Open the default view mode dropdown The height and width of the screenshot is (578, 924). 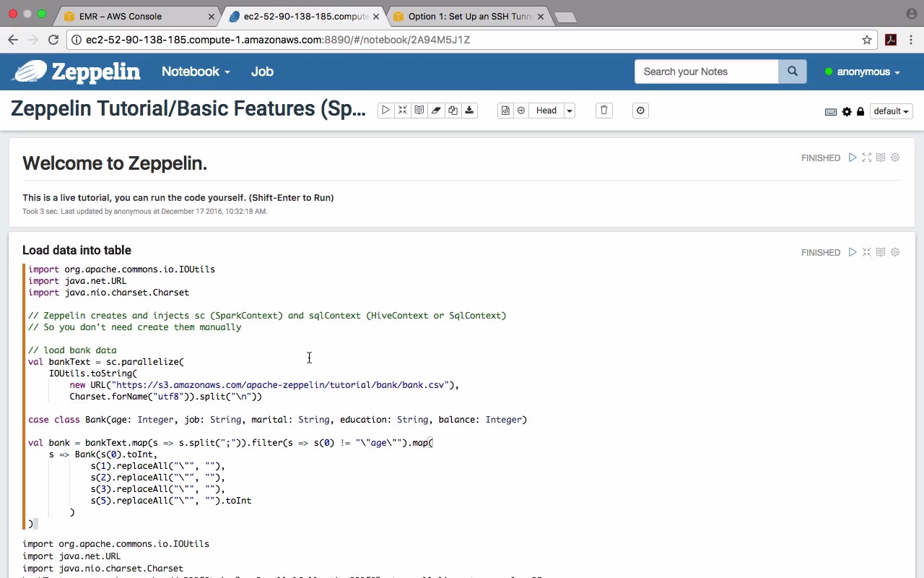[891, 111]
